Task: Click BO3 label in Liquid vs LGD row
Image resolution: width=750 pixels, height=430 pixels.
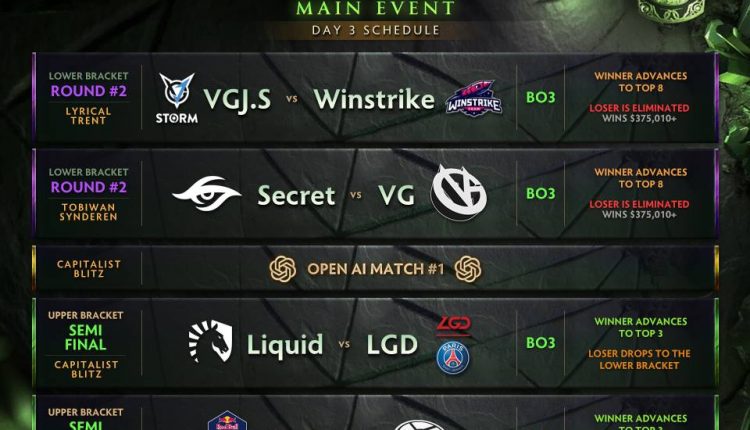Action: click(x=540, y=343)
